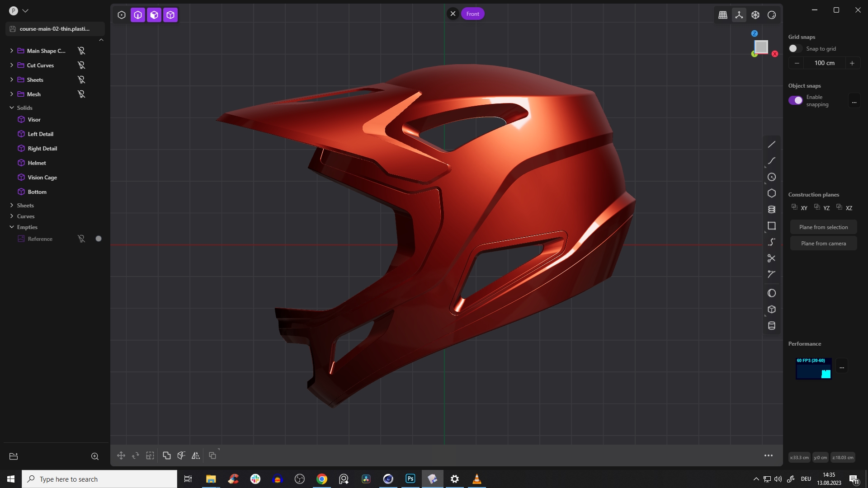The width and height of the screenshot is (868, 488).
Task: Toggle visibility of the Cut Curves group
Action: pos(81,65)
